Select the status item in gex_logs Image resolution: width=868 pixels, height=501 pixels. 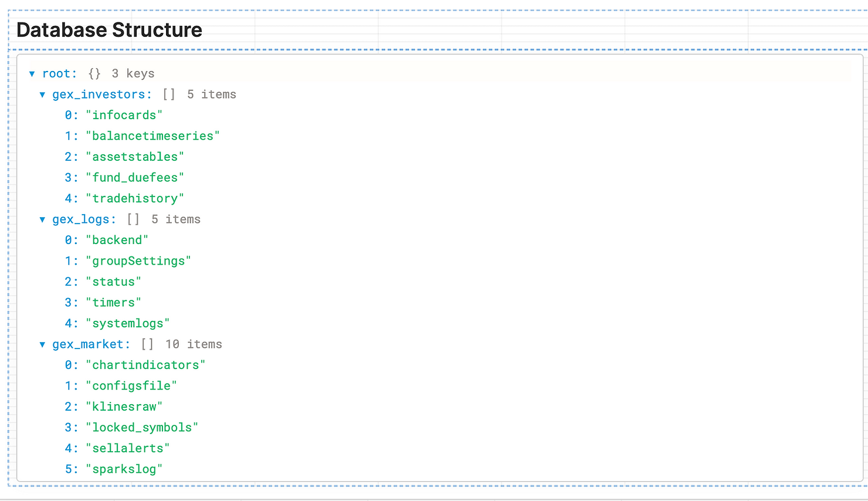coord(114,281)
